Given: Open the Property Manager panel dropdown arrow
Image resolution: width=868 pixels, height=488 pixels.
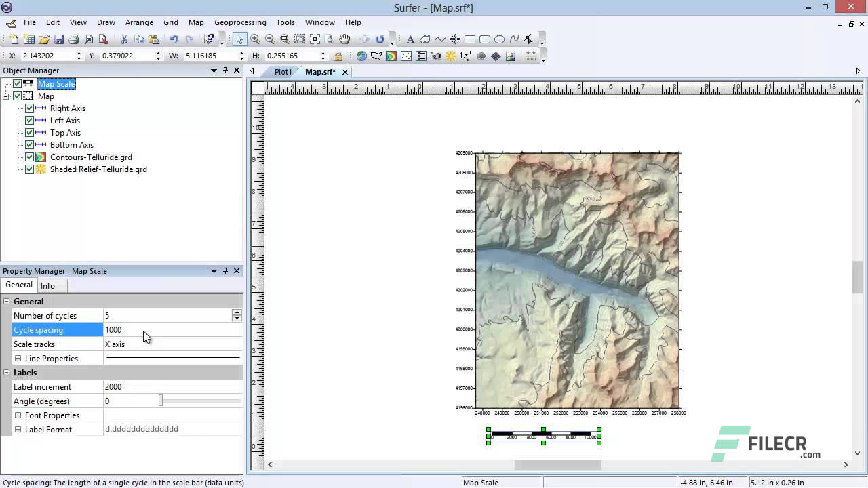Looking at the screenshot, I should (x=214, y=271).
